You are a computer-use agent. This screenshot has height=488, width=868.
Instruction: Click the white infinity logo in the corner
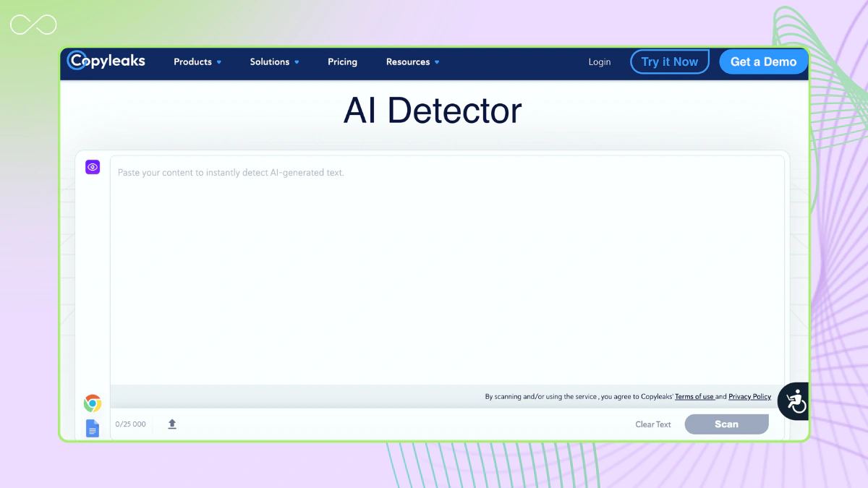point(33,25)
